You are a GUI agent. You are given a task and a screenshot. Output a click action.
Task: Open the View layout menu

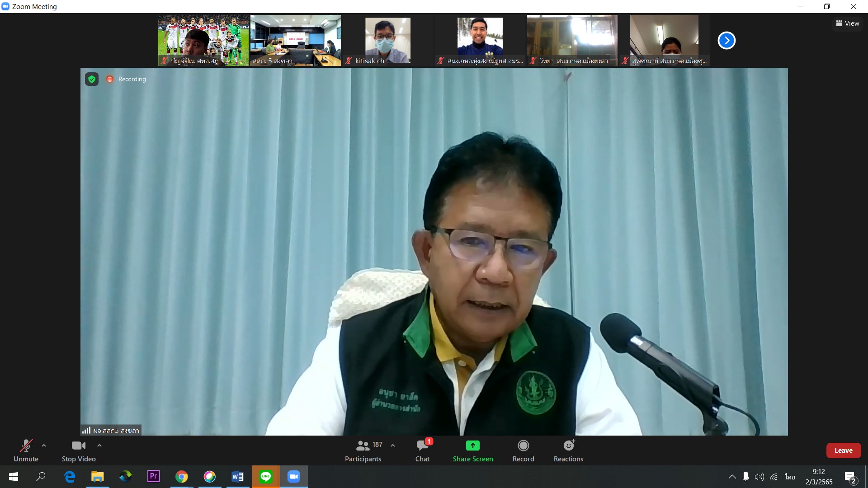tap(848, 23)
